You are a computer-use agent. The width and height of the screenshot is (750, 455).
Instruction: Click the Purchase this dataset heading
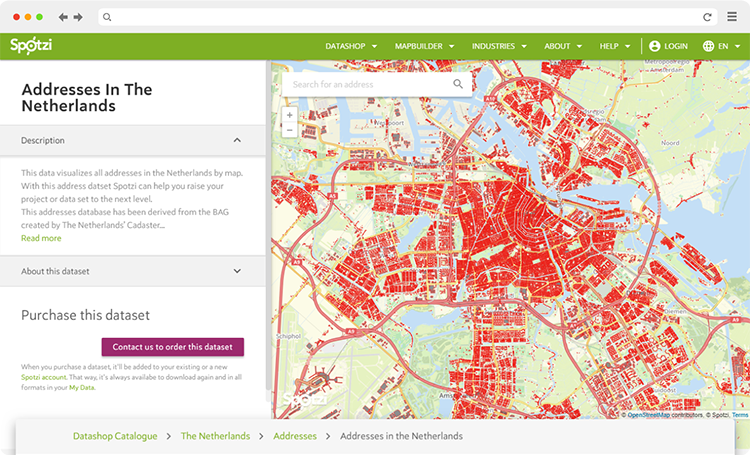pyautogui.click(x=85, y=315)
